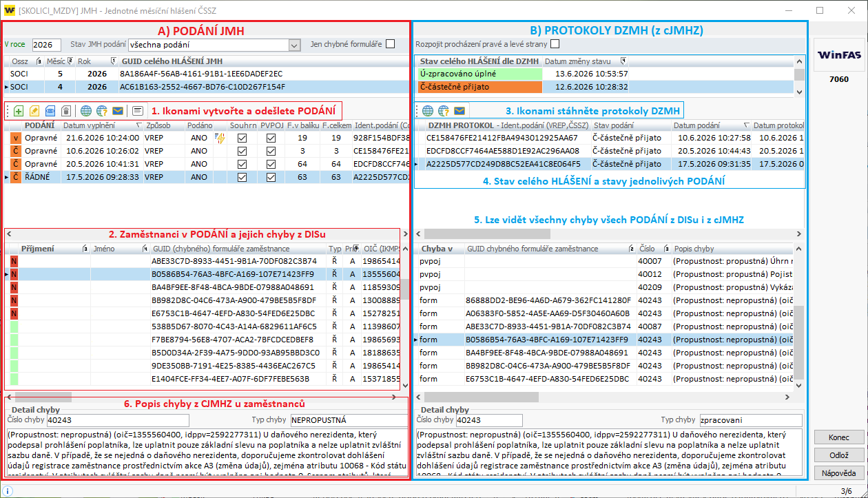Click the filter icon in the Měsíc column header
Viewport: 868px width, 498px height.
70,61
